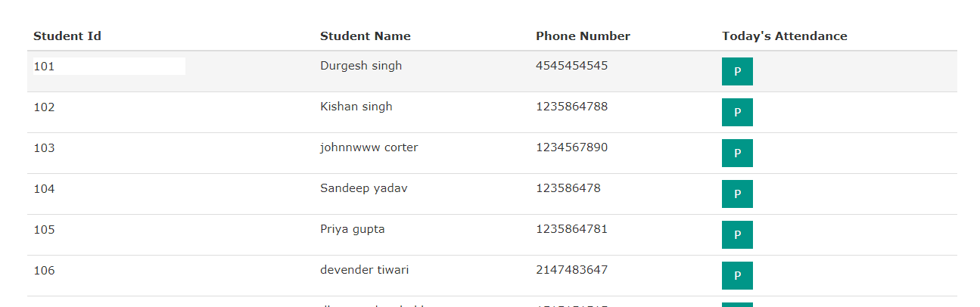Click the Student Id column header
This screenshot has width=980, height=307.
pos(67,36)
